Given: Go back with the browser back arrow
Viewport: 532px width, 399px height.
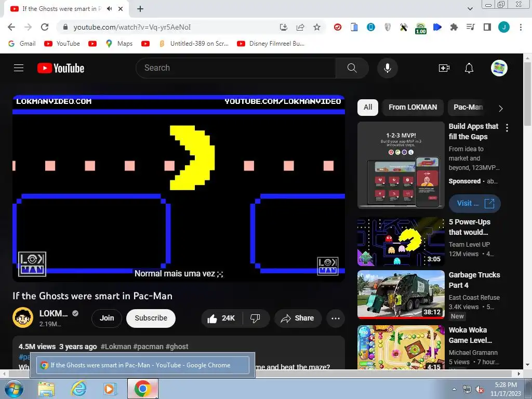Looking at the screenshot, I should [11, 27].
